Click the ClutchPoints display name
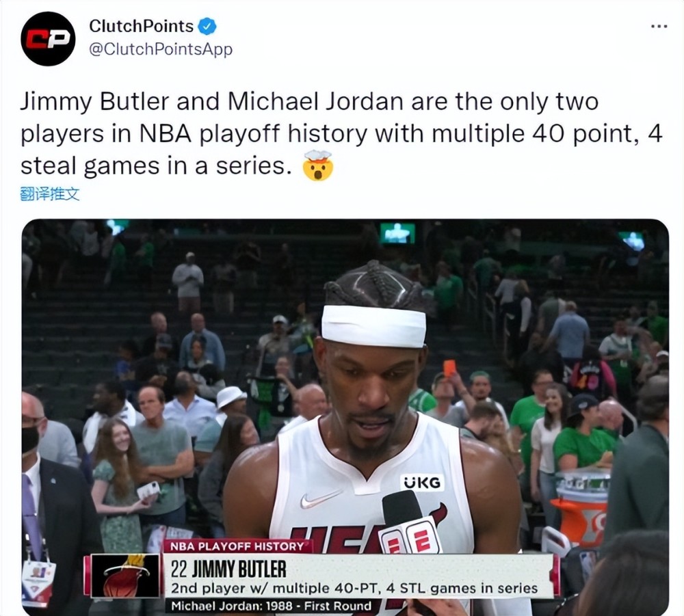684x616 pixels. tap(142, 26)
